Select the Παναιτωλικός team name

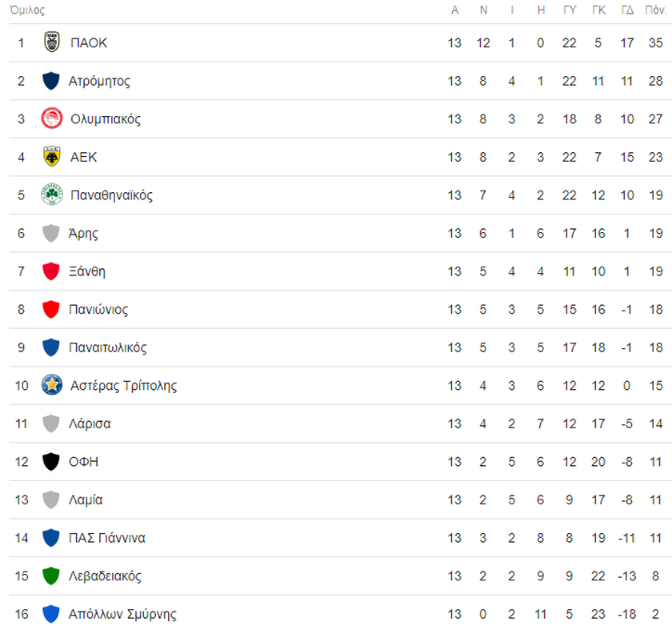click(108, 347)
